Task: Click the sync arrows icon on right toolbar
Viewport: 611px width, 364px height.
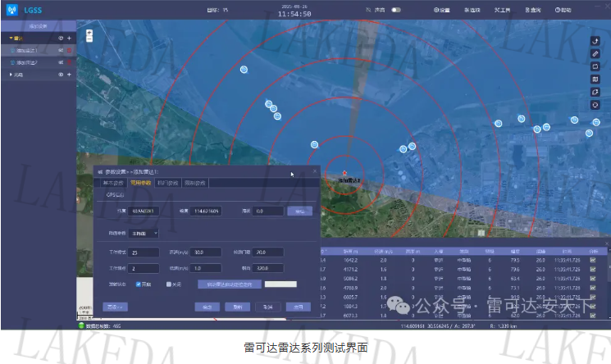Action: 595,93
